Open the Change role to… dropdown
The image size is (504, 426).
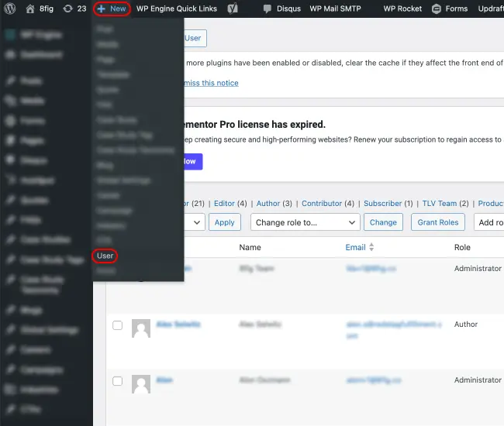[305, 222]
